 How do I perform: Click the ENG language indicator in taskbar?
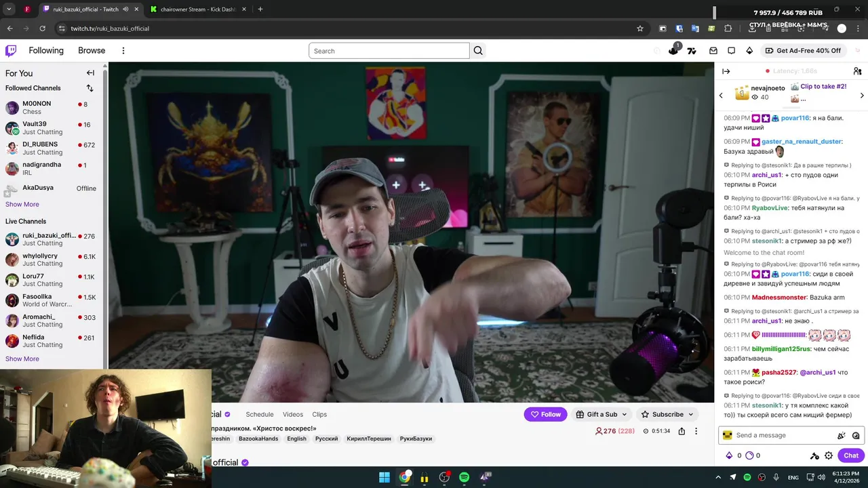pos(793,478)
